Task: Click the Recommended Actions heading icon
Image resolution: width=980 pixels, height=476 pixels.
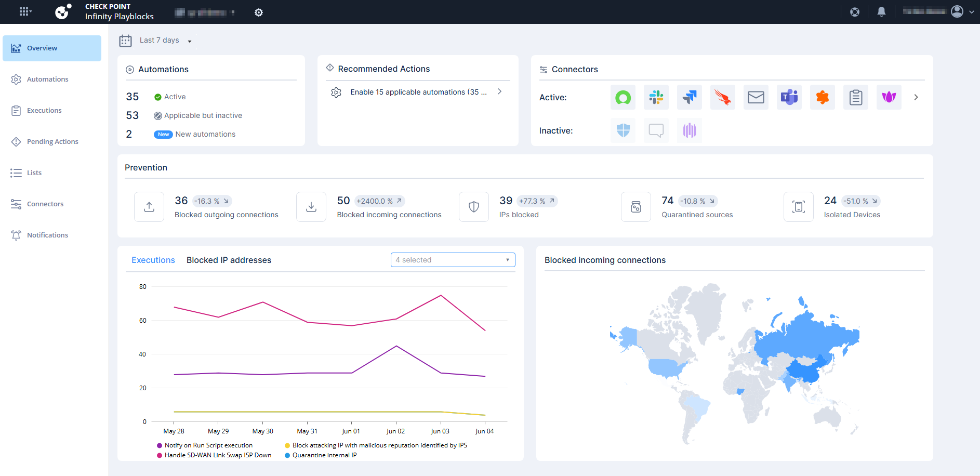Action: click(x=330, y=68)
